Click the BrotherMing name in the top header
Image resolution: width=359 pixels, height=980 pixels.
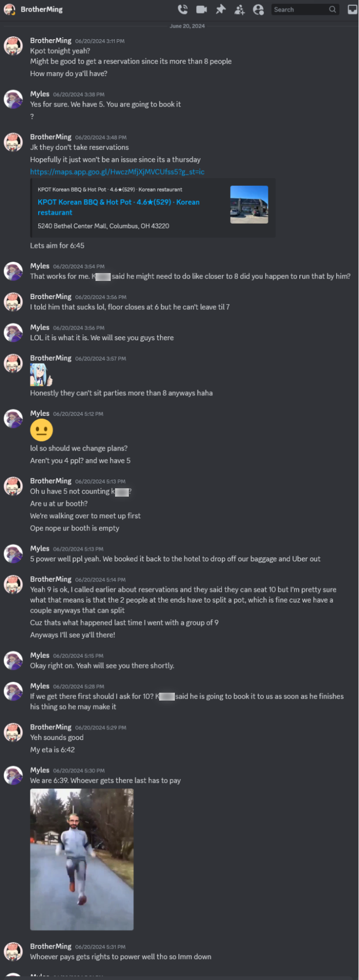click(42, 9)
